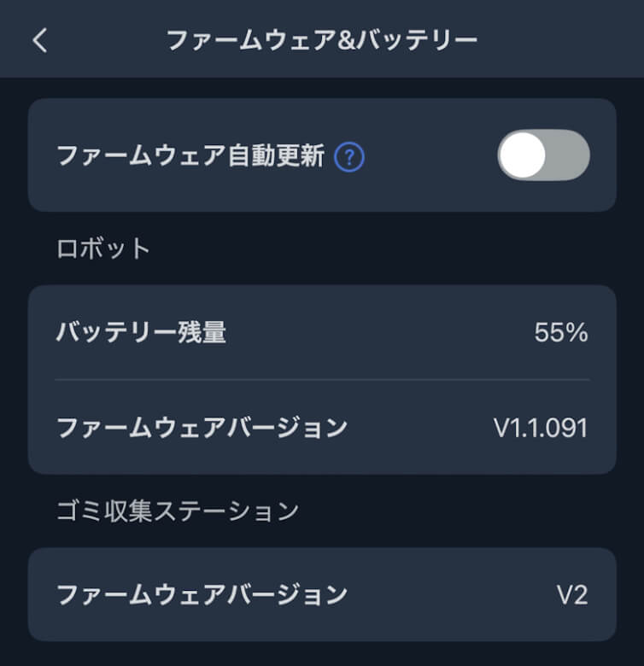
Task: Click the divider line under バッテリー残量
Action: tap(322, 379)
